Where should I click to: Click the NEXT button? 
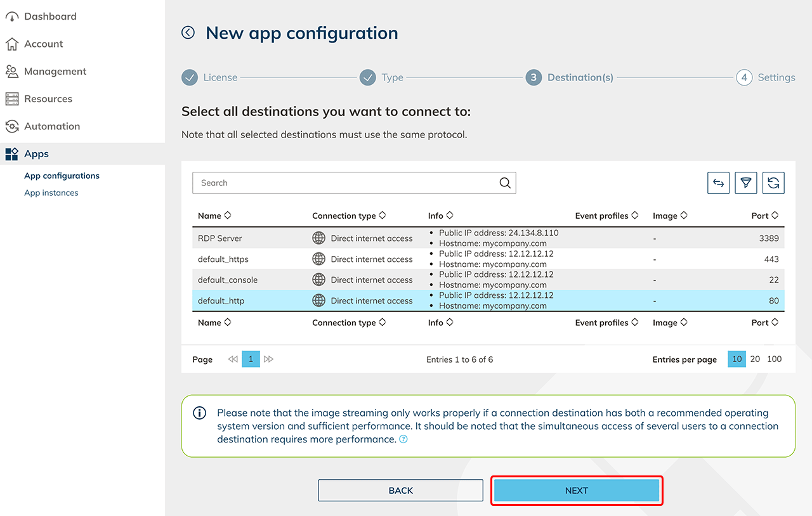[577, 491]
